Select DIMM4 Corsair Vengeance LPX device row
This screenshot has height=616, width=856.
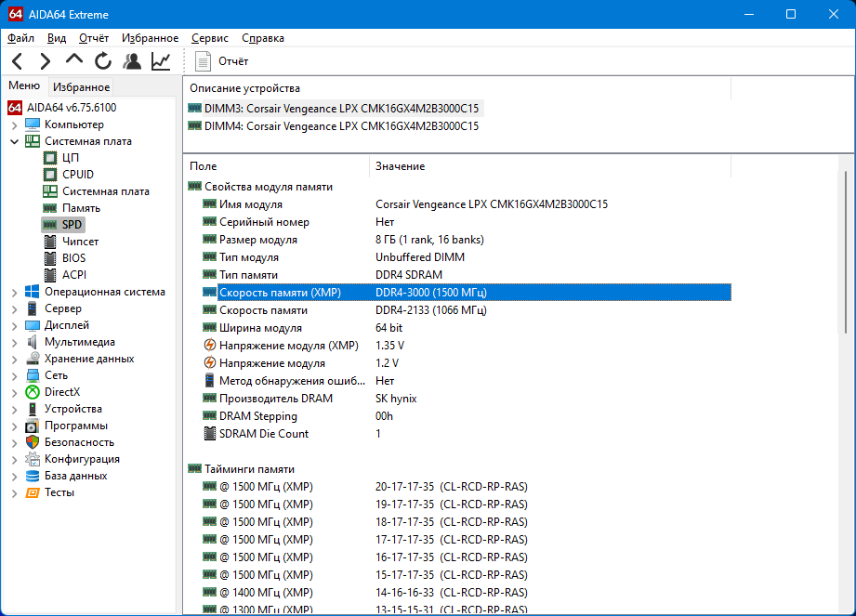tap(334, 126)
